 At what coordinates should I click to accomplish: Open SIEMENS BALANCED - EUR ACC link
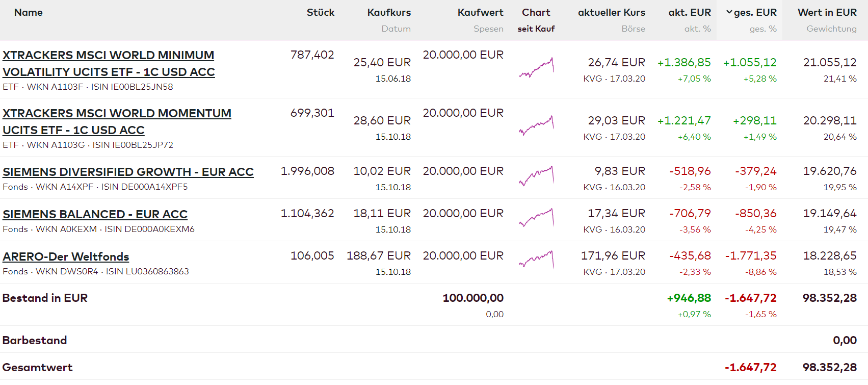point(95,214)
